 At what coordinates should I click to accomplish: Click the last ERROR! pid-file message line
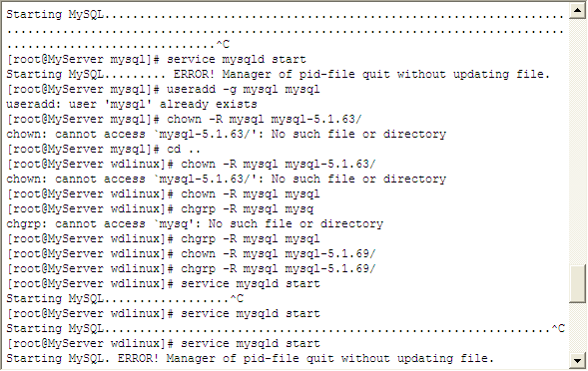tap(250, 359)
